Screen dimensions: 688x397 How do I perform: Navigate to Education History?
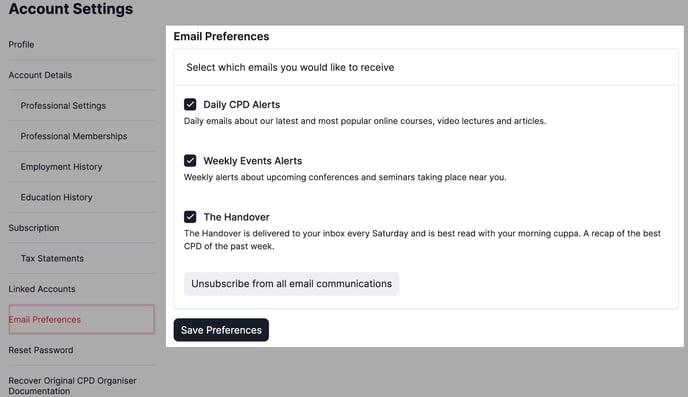(57, 197)
